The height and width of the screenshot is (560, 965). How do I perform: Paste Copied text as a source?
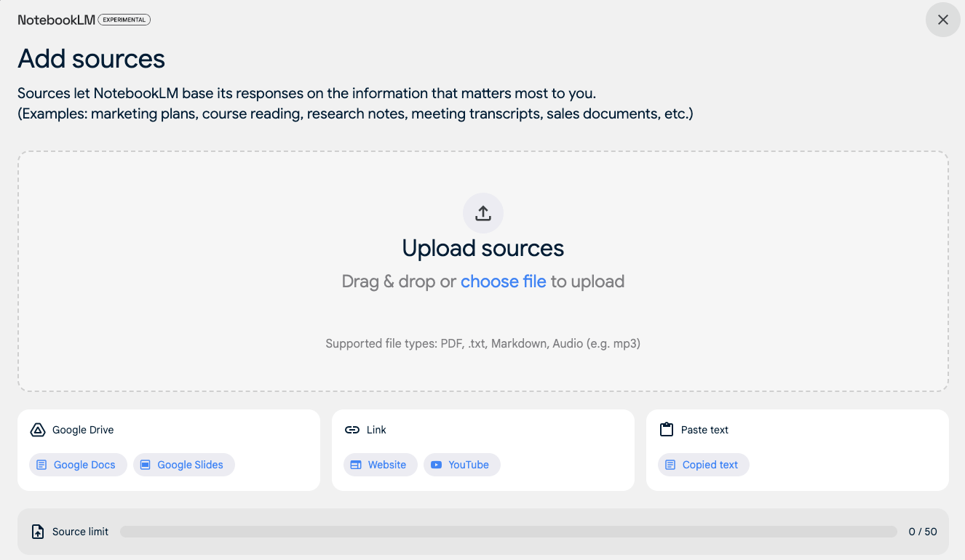pos(704,465)
